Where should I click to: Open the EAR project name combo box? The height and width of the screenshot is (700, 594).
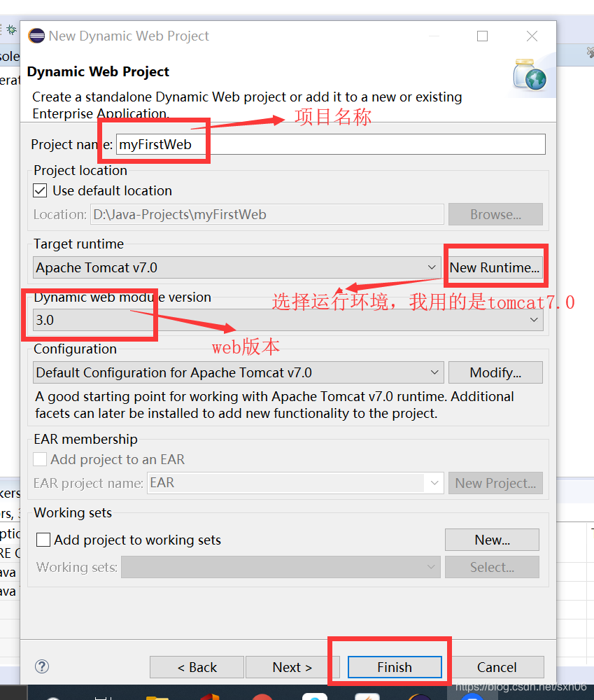tap(295, 483)
